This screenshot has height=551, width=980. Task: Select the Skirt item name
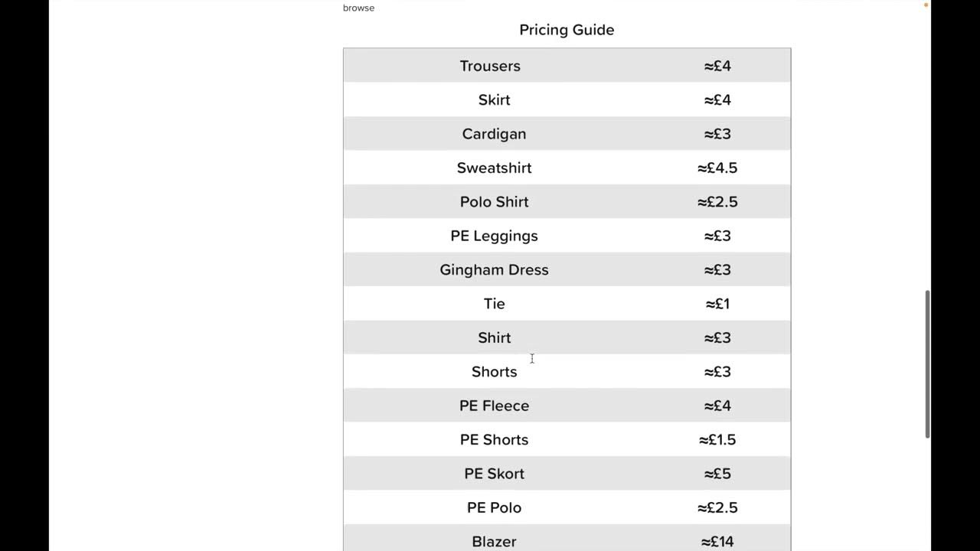494,99
